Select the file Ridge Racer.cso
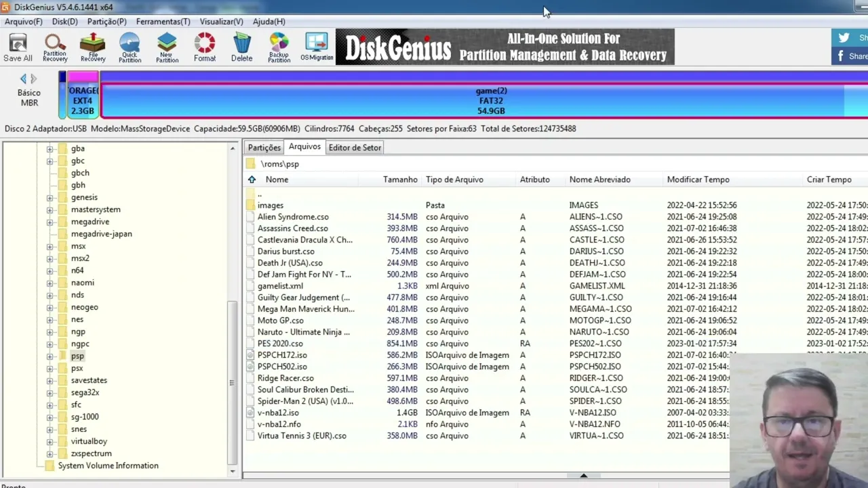 tap(285, 378)
